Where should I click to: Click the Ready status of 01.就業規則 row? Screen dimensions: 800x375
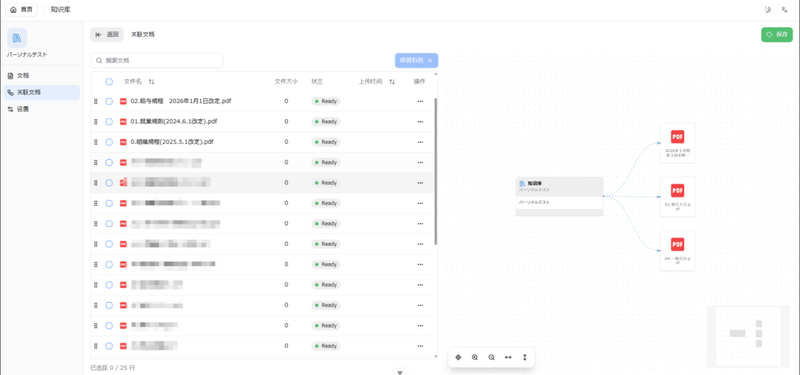coord(326,122)
